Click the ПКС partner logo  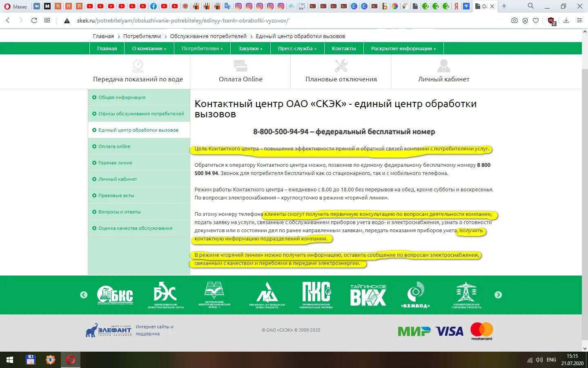pos(316,295)
